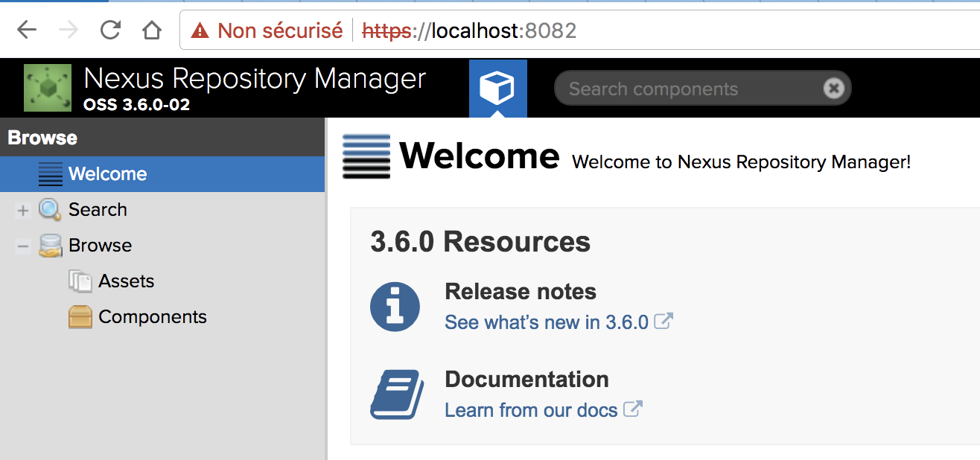The height and width of the screenshot is (460, 980).
Task: Click the browser reload icon
Action: click(x=110, y=31)
